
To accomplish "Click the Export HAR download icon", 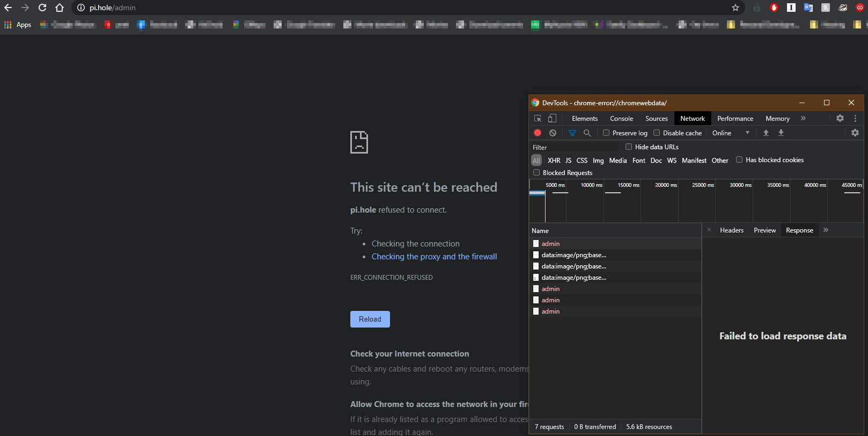I will click(781, 133).
